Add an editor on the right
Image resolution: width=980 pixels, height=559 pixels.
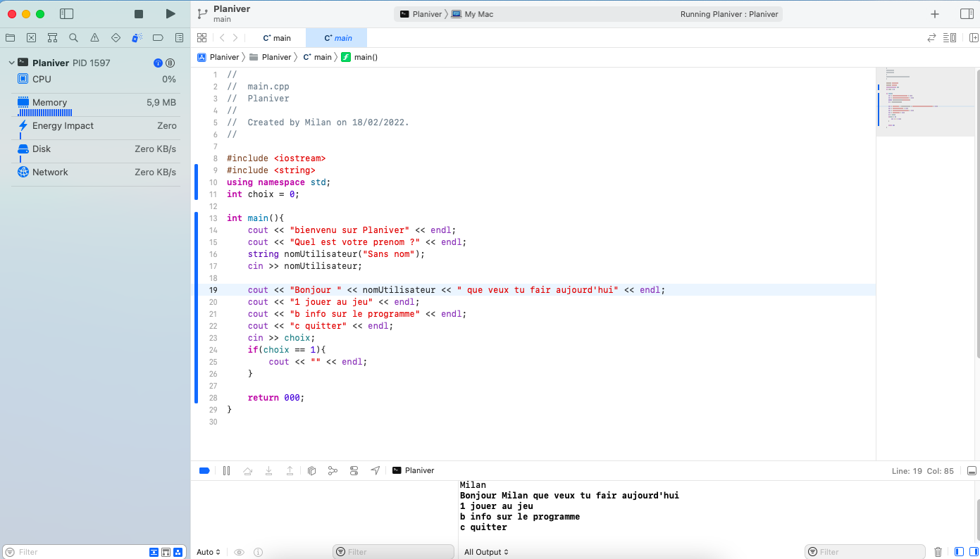pyautogui.click(x=974, y=38)
